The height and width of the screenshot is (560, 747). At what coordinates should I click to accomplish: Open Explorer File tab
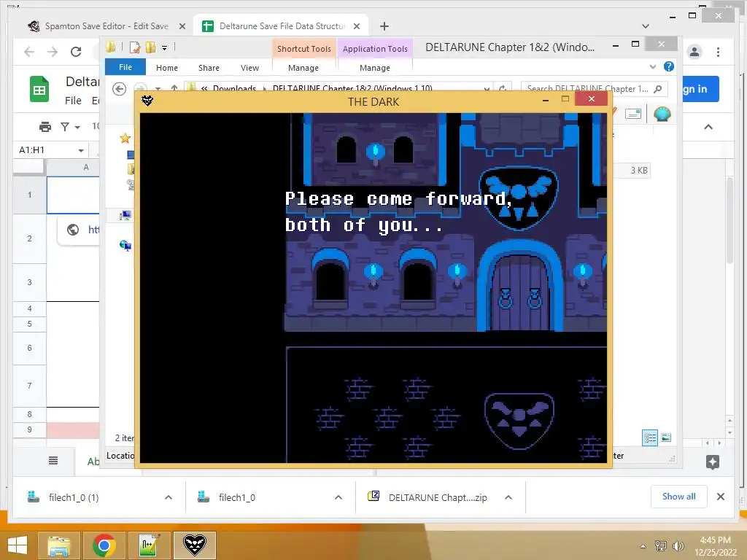click(125, 68)
